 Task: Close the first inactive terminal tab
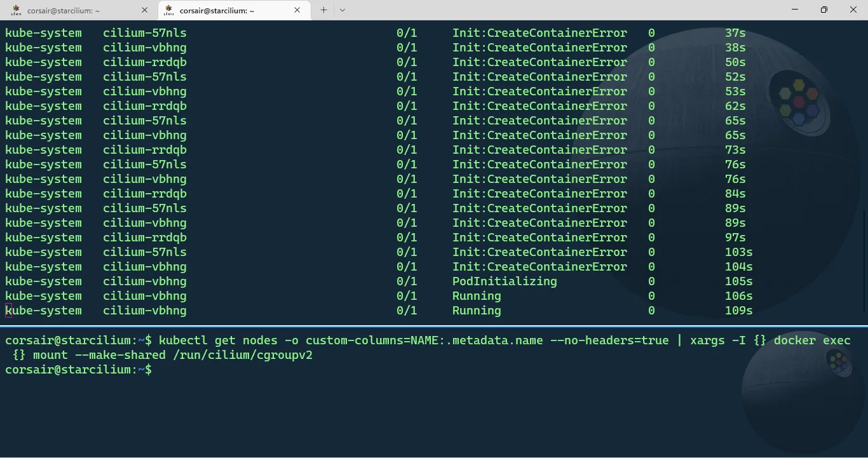click(145, 10)
